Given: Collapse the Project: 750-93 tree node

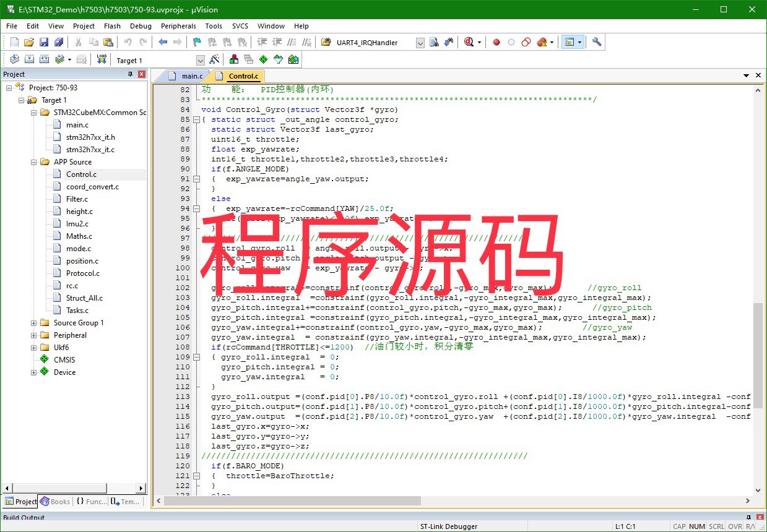Looking at the screenshot, I should [x=9, y=88].
